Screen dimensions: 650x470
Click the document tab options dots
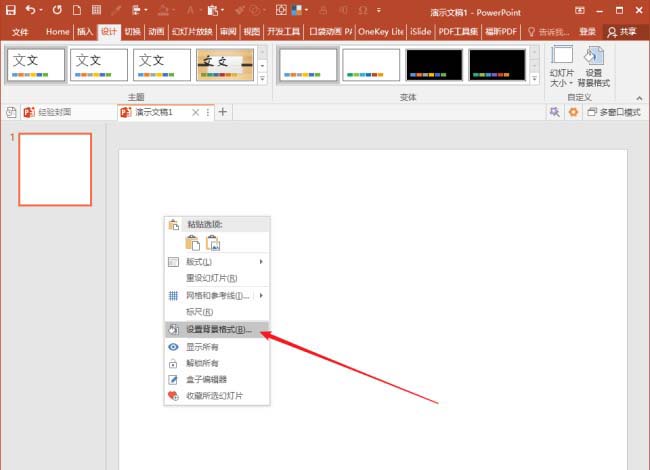(208, 112)
